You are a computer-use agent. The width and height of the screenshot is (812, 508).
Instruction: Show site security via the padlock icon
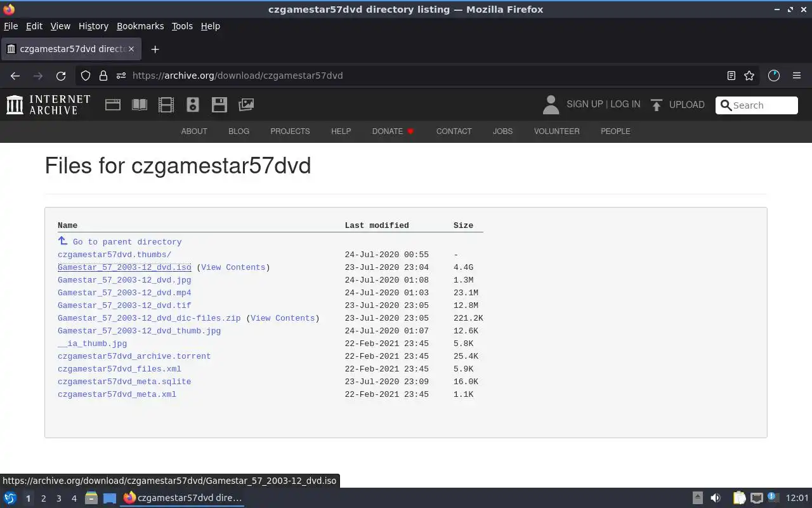point(103,76)
